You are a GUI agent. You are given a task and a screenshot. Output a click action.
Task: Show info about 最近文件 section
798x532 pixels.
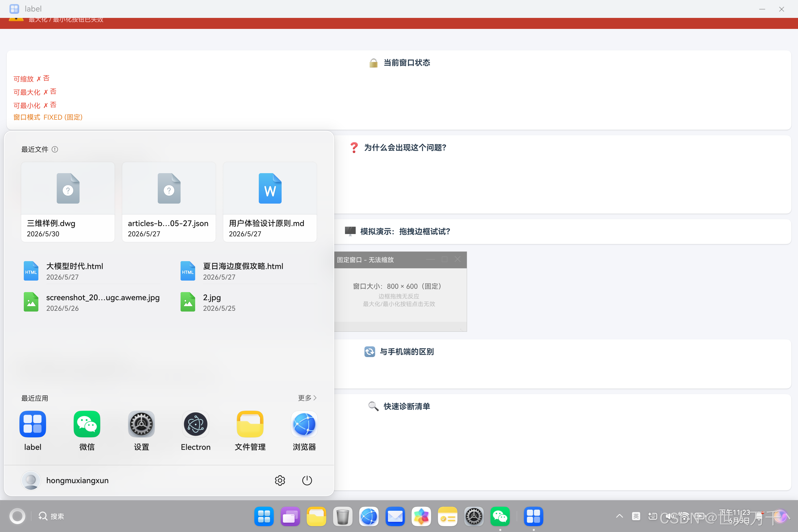(x=55, y=149)
